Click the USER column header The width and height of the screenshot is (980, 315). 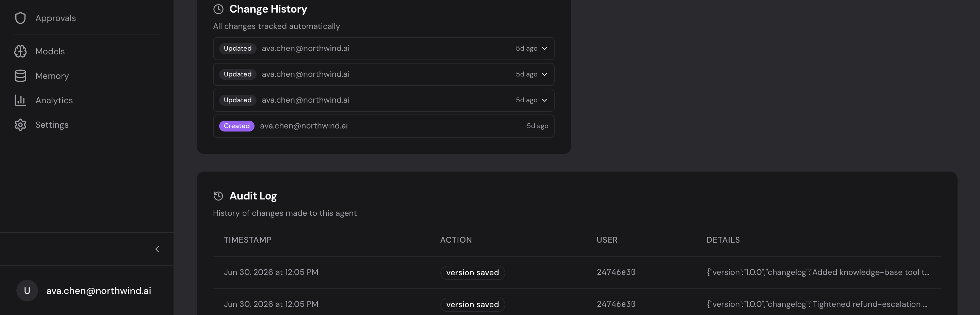tap(607, 240)
